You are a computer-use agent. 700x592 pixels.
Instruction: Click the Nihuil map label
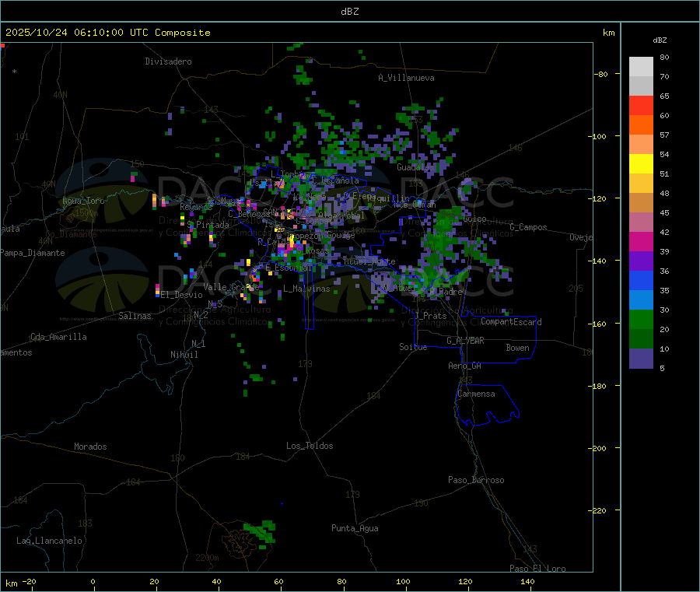(x=184, y=355)
